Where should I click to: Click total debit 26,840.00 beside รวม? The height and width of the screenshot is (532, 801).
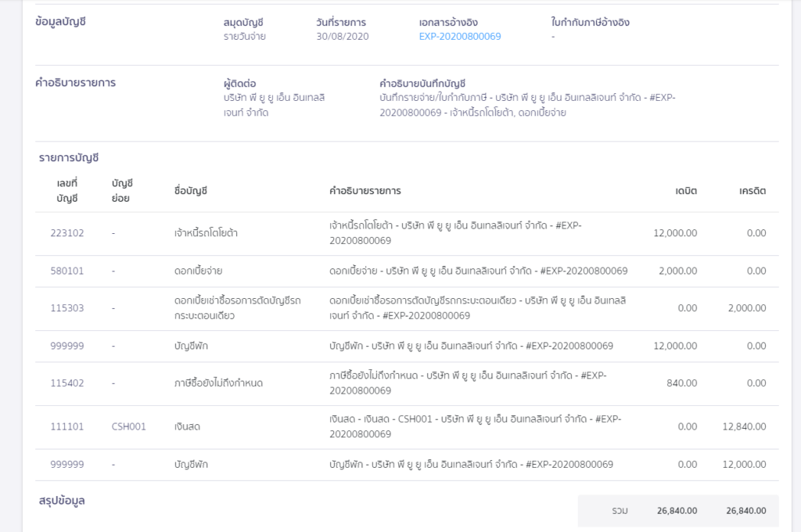(677, 511)
